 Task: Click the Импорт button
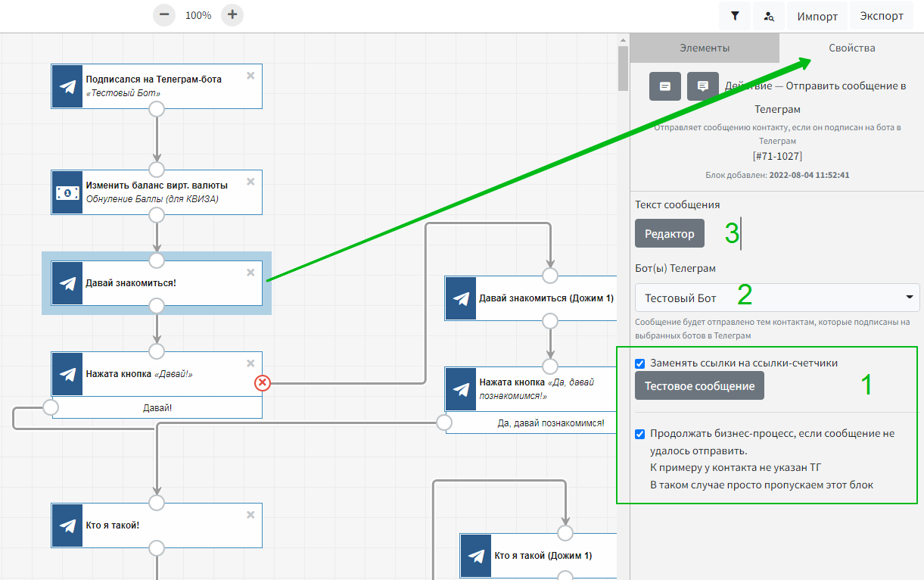817,16
